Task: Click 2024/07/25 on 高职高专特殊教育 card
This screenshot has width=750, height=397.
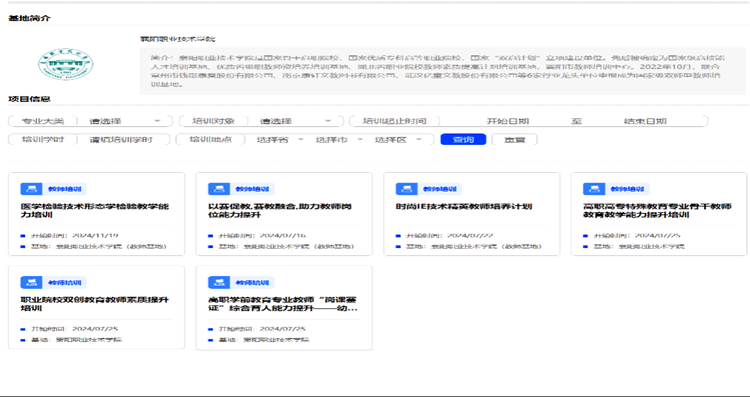Action: (x=658, y=235)
